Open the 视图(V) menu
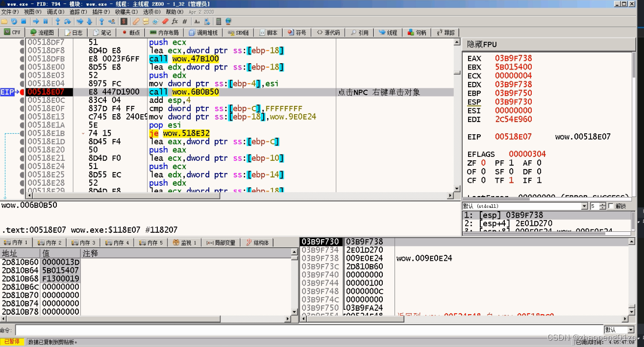 [x=33, y=12]
